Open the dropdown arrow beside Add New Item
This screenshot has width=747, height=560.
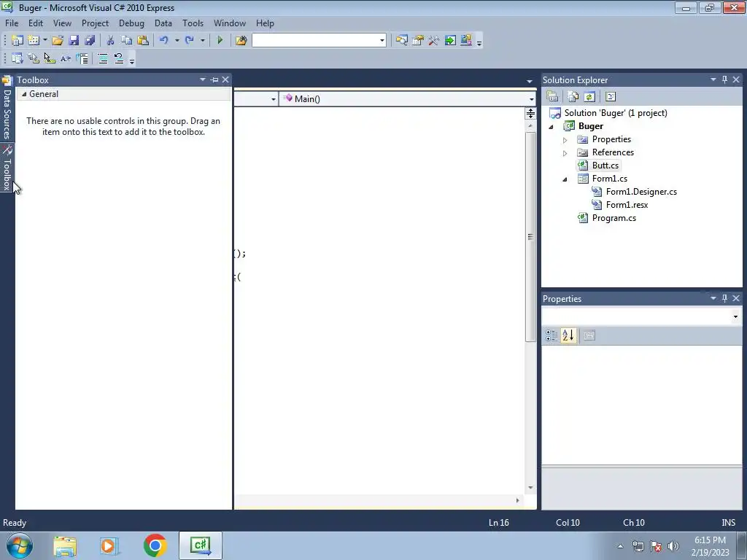44,41
